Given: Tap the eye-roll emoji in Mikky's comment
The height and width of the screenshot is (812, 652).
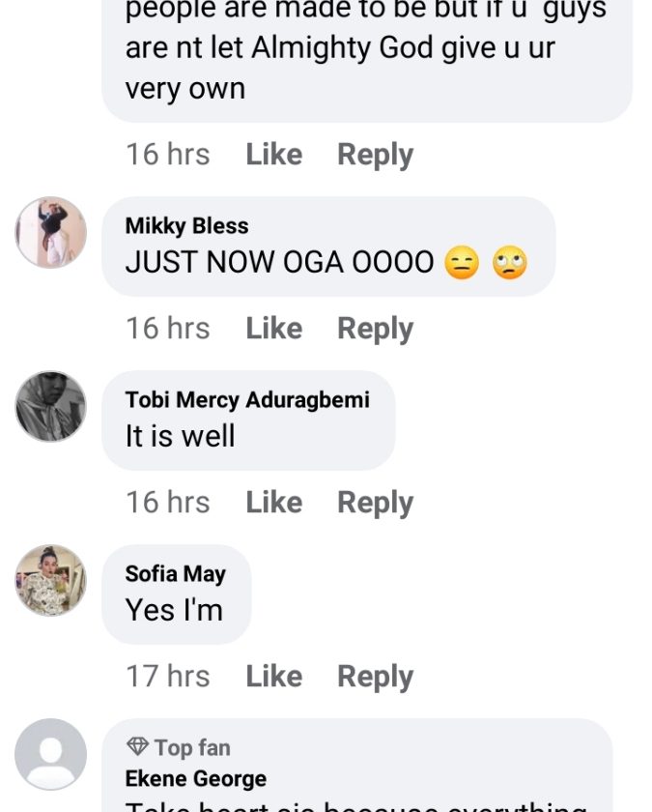Looking at the screenshot, I should pos(510,263).
